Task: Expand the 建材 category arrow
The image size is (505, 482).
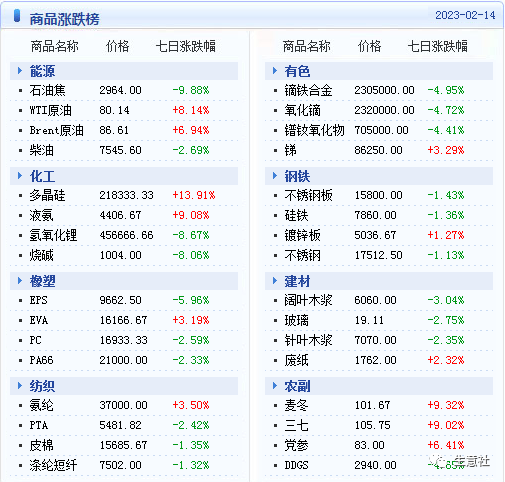Action: click(275, 281)
